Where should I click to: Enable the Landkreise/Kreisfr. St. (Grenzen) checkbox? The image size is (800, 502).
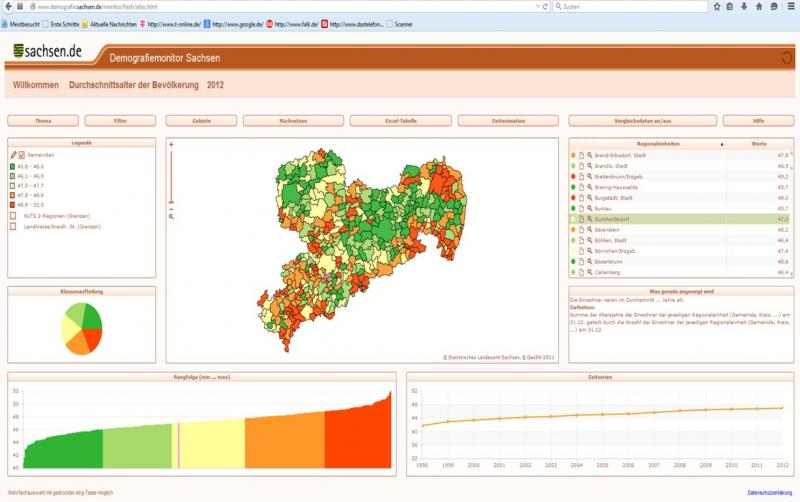click(13, 226)
